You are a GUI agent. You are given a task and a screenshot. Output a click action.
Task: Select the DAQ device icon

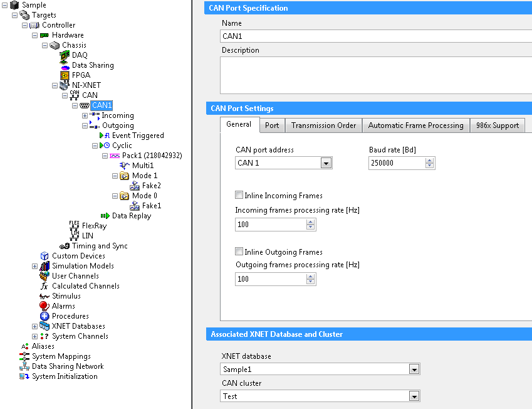(65, 55)
